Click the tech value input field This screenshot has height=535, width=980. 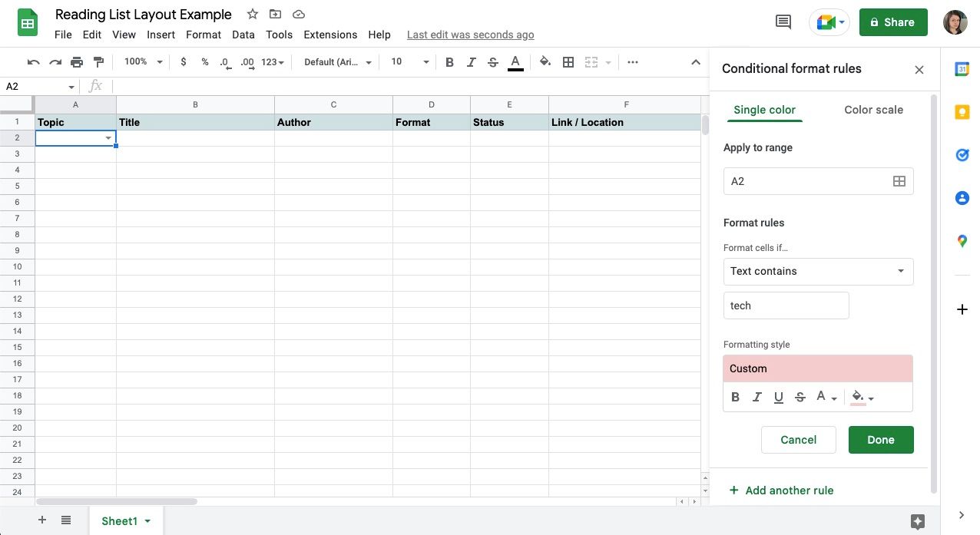pyautogui.click(x=786, y=305)
